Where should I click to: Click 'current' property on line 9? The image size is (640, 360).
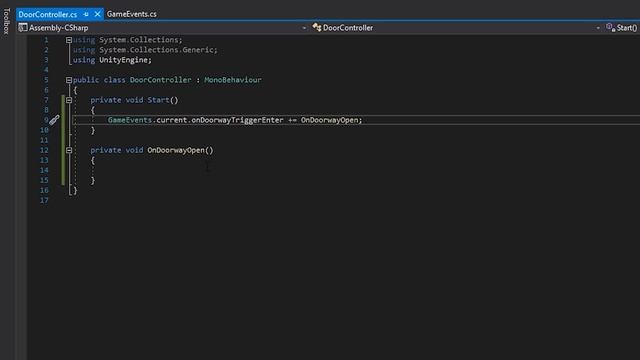tap(171, 120)
